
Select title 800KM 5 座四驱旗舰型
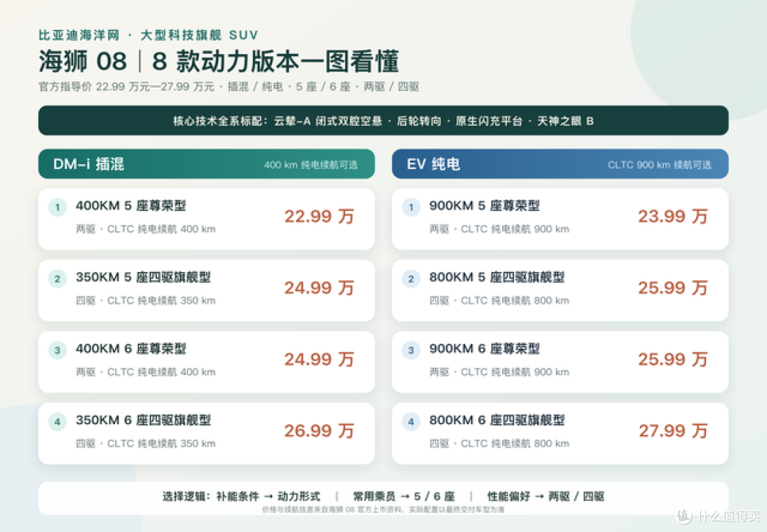point(497,277)
